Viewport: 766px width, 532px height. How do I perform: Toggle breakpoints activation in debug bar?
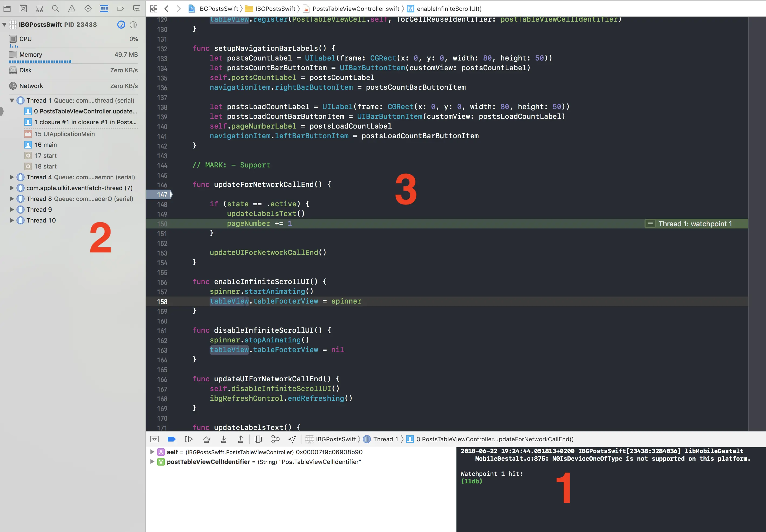pos(171,439)
